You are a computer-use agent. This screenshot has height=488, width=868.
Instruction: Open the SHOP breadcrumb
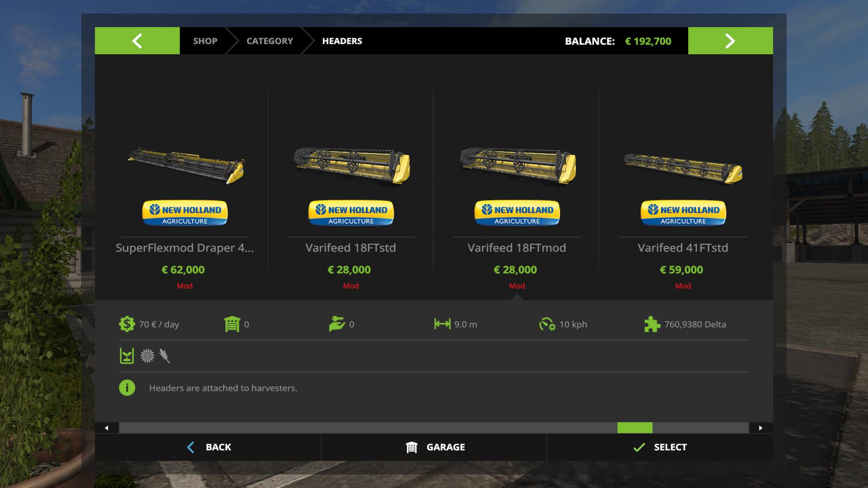pos(205,41)
